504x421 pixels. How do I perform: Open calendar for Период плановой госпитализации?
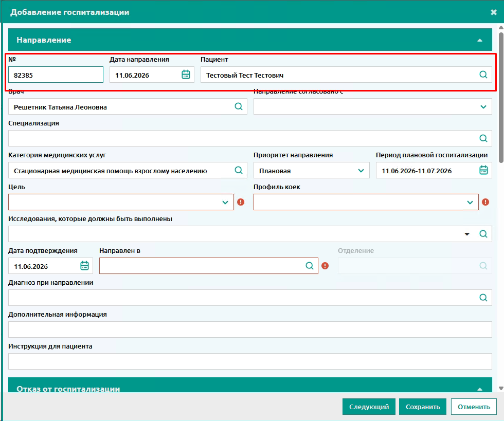(x=483, y=170)
